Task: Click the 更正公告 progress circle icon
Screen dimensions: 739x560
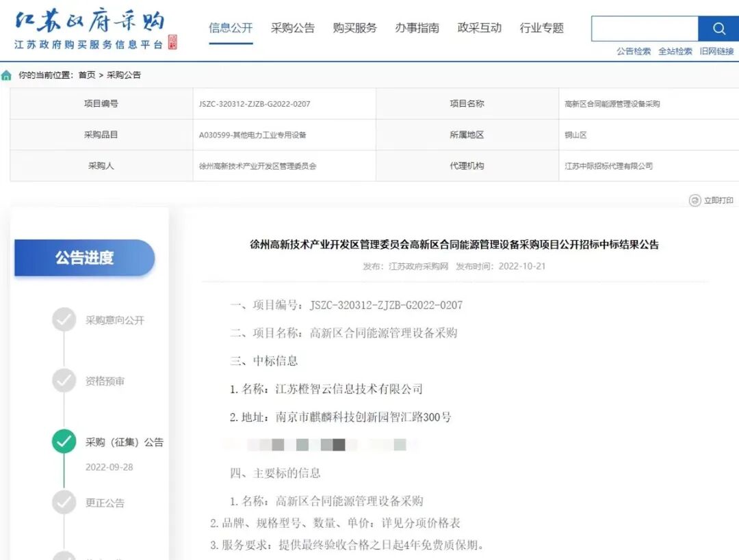Action: [x=64, y=503]
